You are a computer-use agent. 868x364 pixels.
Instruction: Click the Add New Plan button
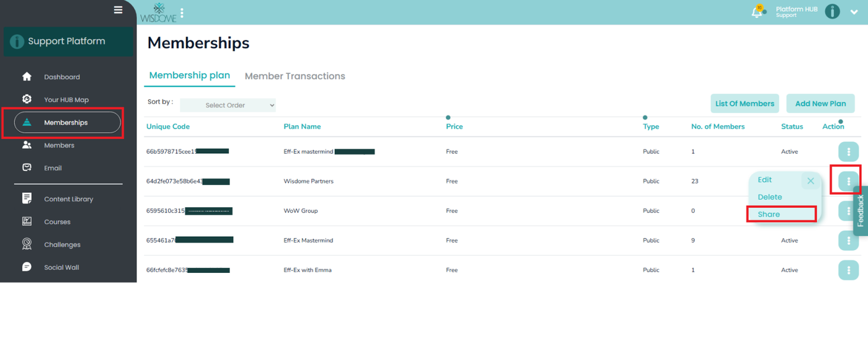821,104
